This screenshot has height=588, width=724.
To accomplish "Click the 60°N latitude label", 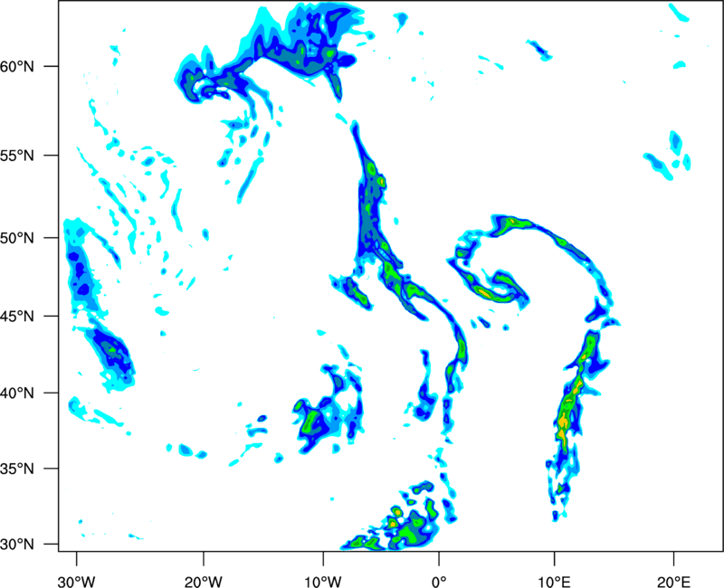I will pos(17,66).
